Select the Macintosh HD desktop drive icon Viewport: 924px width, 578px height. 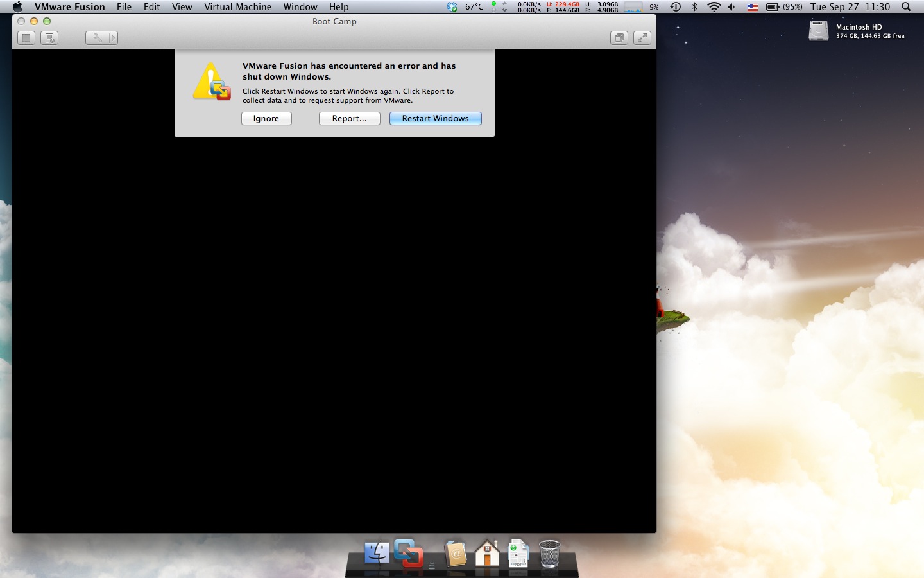click(819, 31)
